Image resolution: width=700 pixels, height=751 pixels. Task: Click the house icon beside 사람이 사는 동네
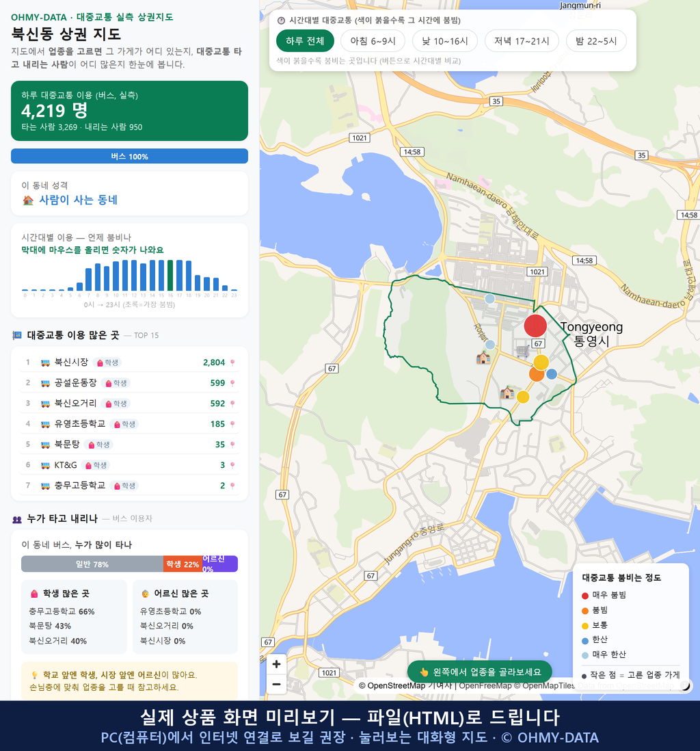click(28, 200)
